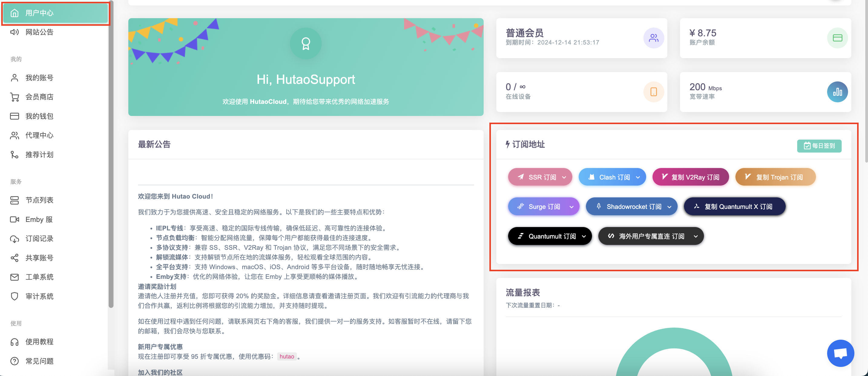Click the online devices phone icon
This screenshot has height=376, width=868.
pos(653,92)
